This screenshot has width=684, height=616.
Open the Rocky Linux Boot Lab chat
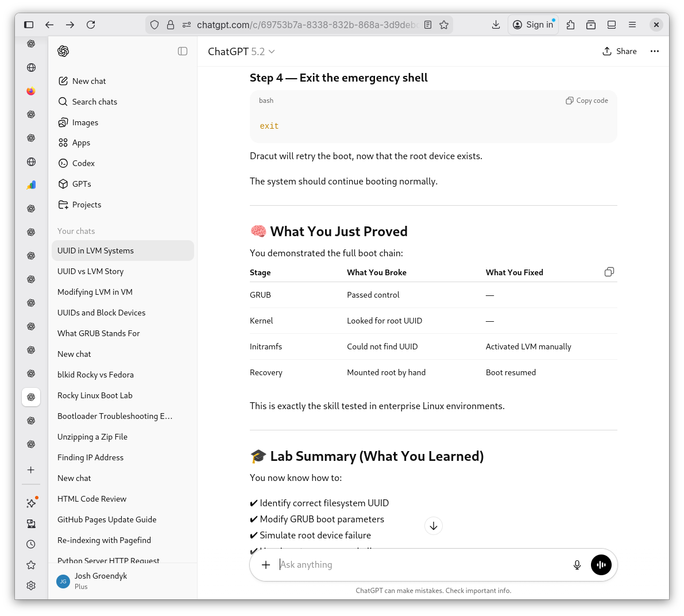point(95,395)
